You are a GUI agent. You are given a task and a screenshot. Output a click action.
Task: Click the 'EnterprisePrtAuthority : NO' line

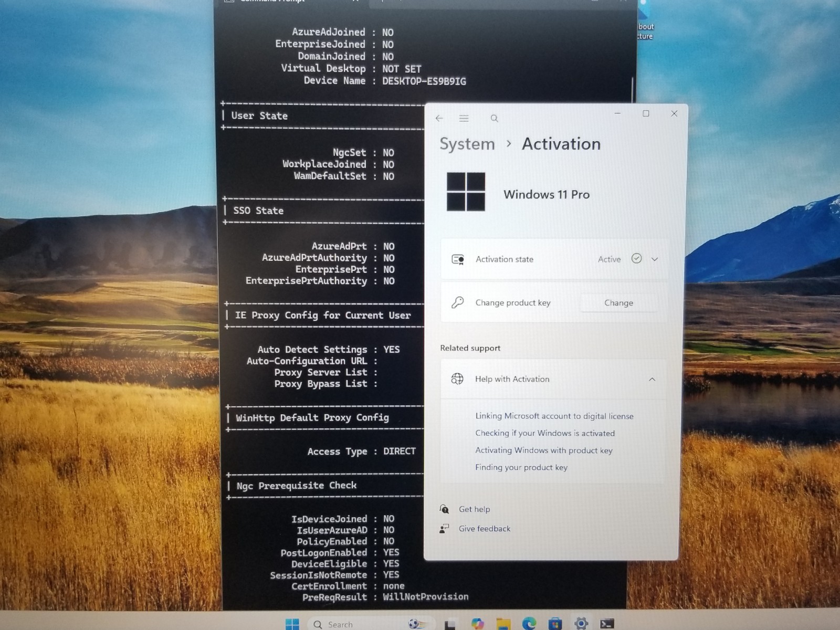tap(320, 281)
